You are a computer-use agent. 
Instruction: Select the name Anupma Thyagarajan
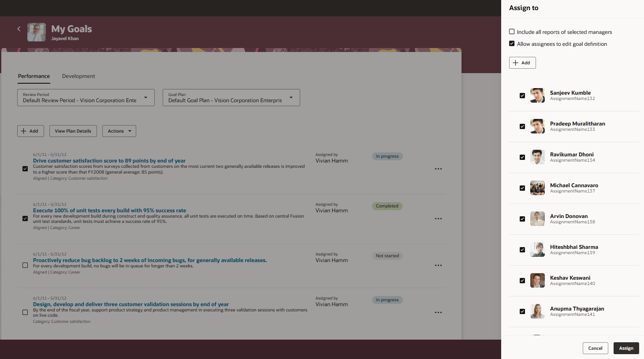(x=577, y=309)
